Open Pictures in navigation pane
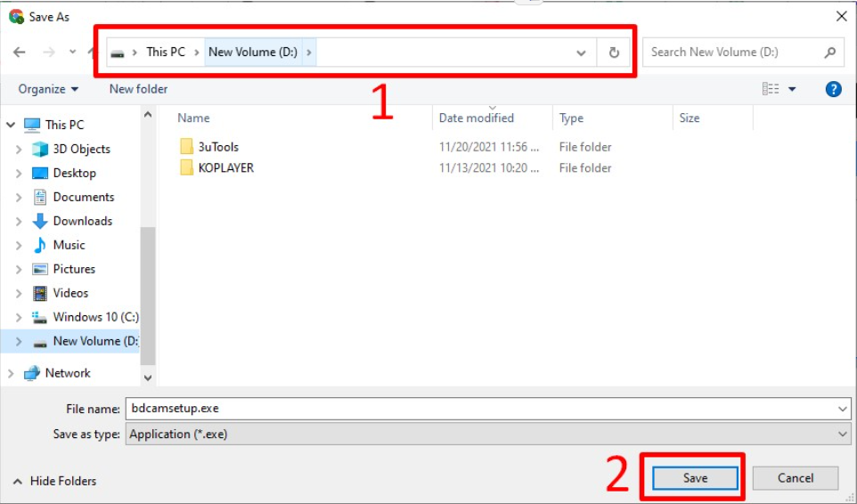 [x=74, y=269]
